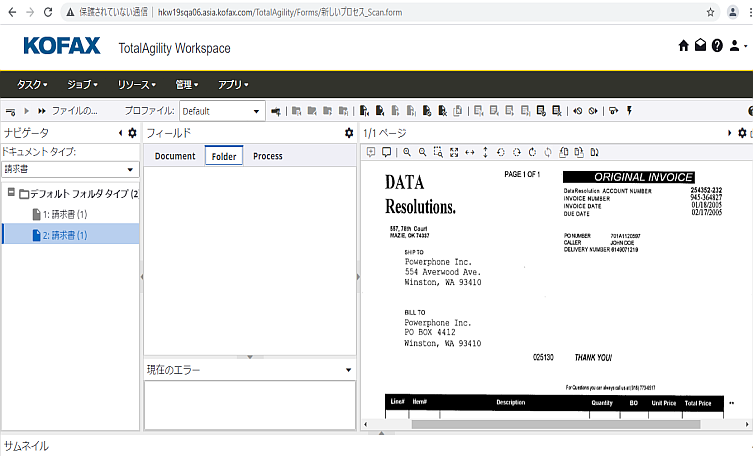The height and width of the screenshot is (456, 753).
Task: Click the viewer scrollbar right arrow
Action: point(747,424)
